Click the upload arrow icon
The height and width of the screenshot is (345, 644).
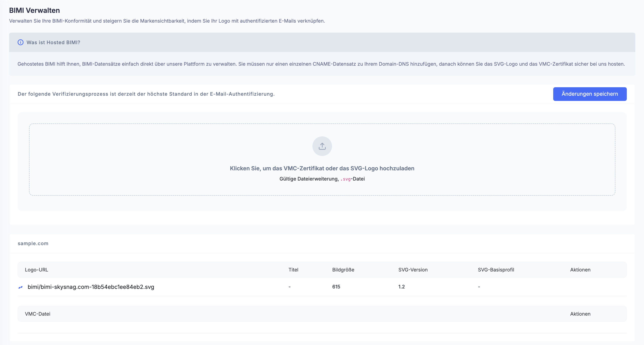[322, 146]
